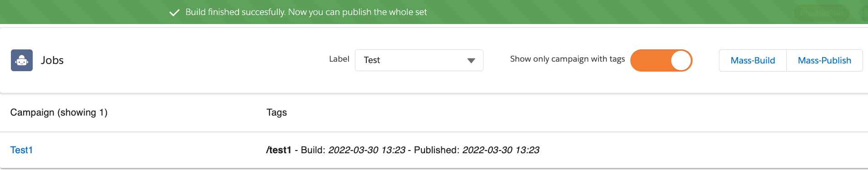
Task: Click the 'Show only campaign with tags' label
Action: pos(567,59)
